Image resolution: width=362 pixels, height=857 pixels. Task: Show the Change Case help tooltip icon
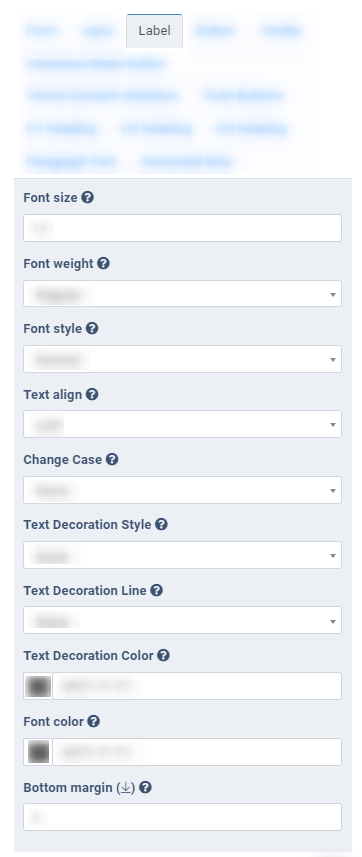(x=112, y=460)
